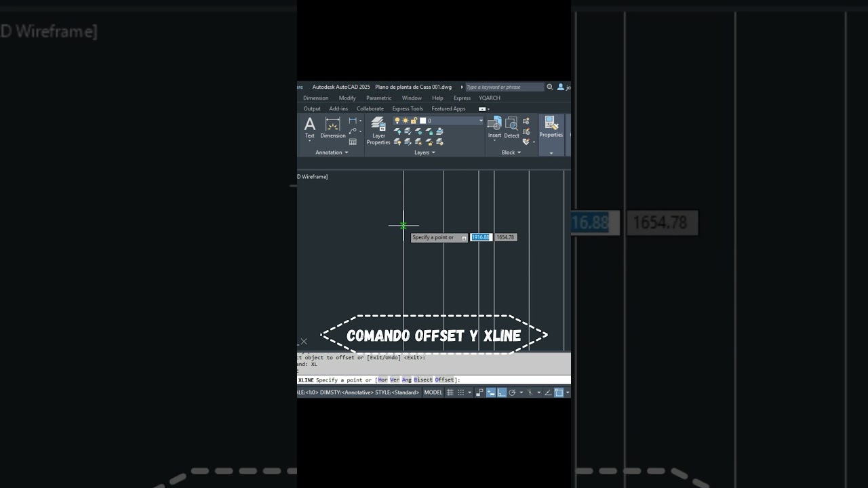
Task: Expand the Properties panel arrow
Action: point(551,153)
